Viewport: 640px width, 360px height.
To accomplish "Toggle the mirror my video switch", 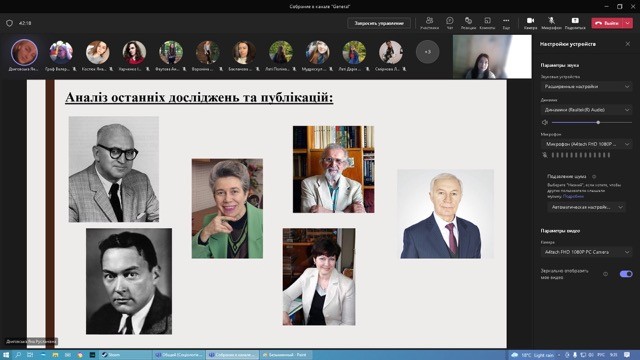I will click(626, 273).
